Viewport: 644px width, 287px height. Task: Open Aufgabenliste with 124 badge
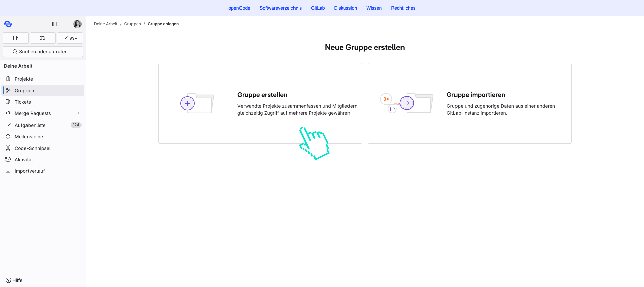point(30,125)
